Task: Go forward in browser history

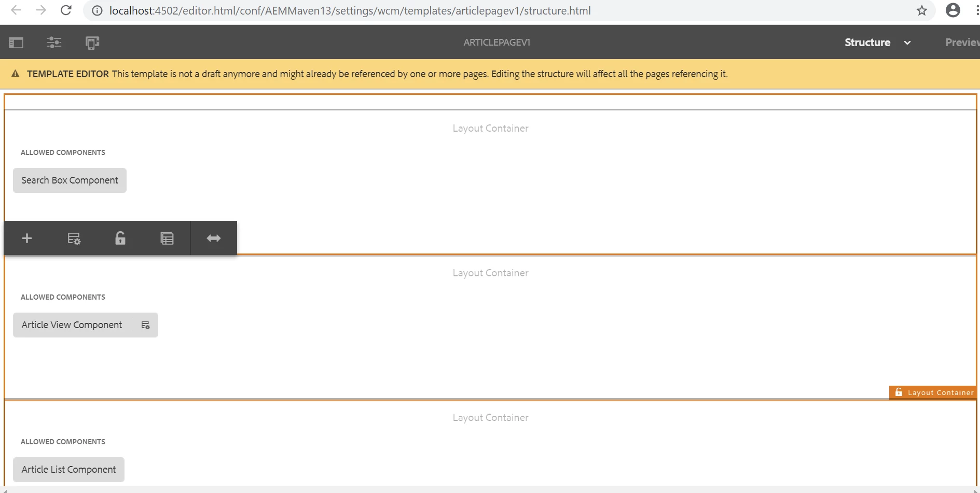Action: 41,10
